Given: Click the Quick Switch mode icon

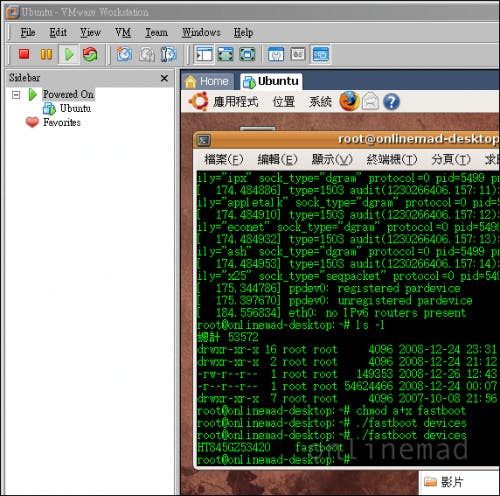Looking at the screenshot, I should (226, 54).
